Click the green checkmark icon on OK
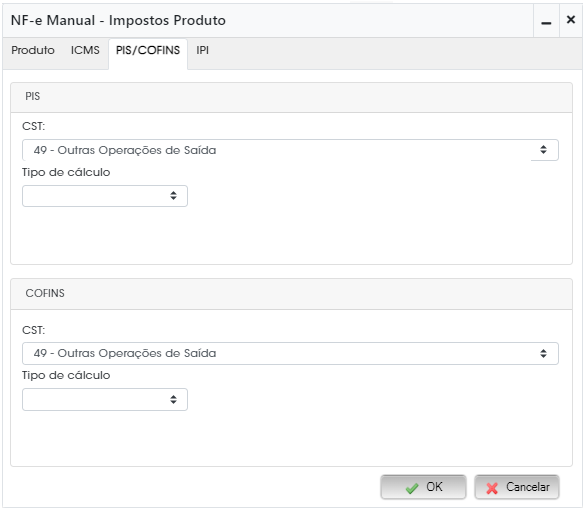This screenshot has height=511, width=586. [x=412, y=488]
